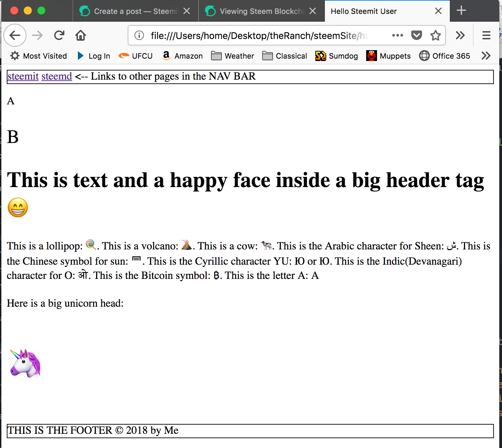
Task: Follow the steemd link in nav bar
Action: (57, 76)
